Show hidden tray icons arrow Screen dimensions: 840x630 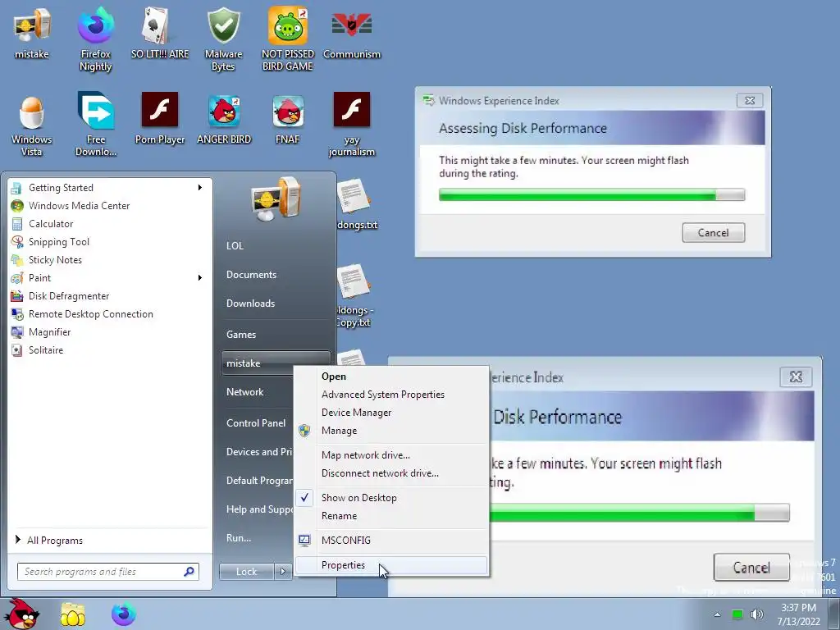(717, 614)
